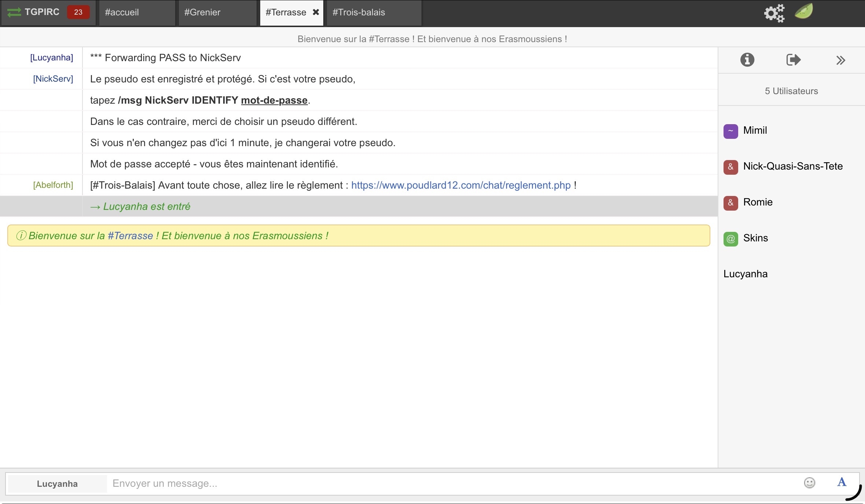
Task: Open the TGPIRC server tab
Action: 42,12
